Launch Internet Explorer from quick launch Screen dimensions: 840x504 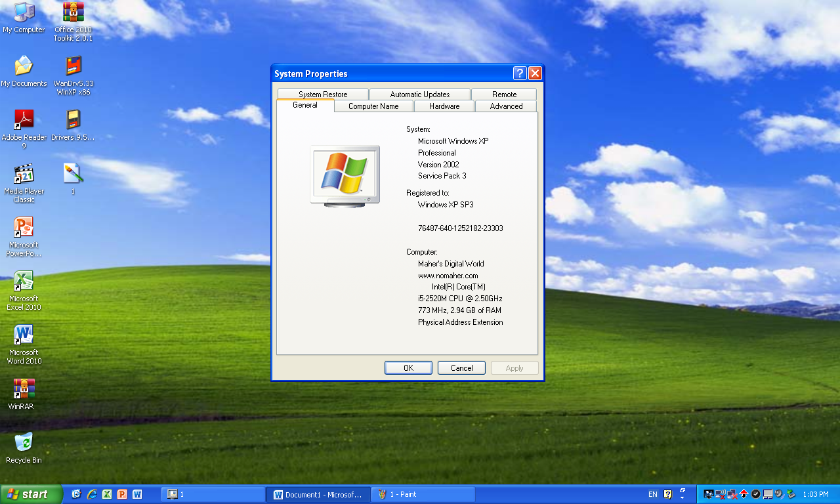[x=92, y=494]
